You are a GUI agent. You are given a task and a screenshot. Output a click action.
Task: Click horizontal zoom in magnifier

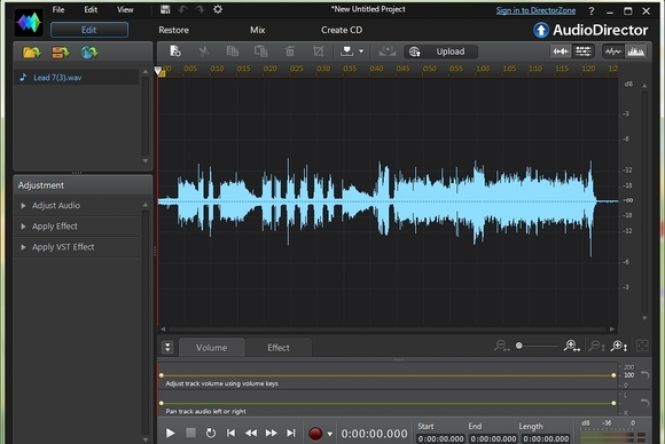tap(572, 346)
